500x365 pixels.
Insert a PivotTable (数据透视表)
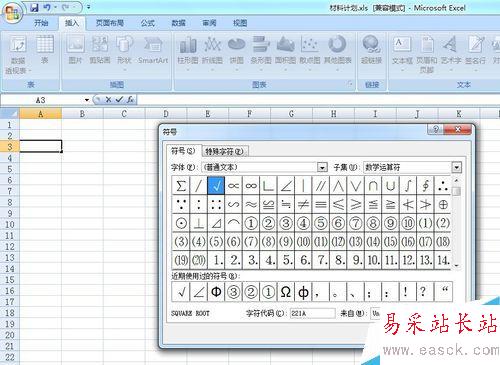(x=17, y=54)
